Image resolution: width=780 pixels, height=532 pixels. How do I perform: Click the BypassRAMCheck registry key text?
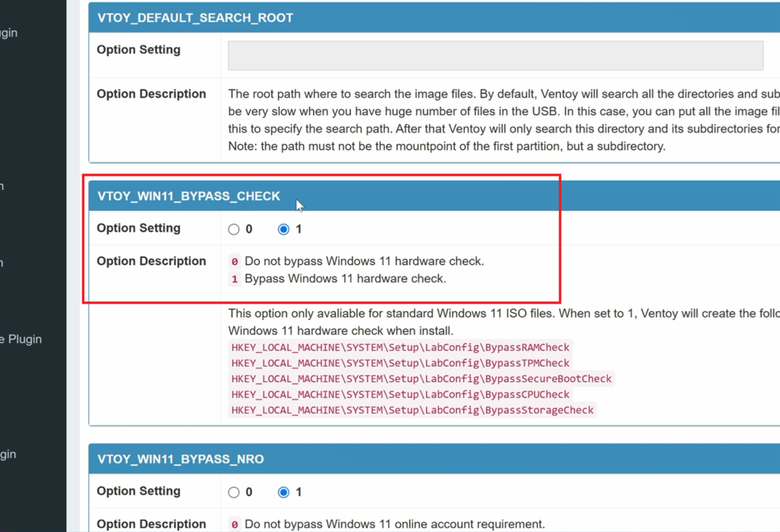400,347
